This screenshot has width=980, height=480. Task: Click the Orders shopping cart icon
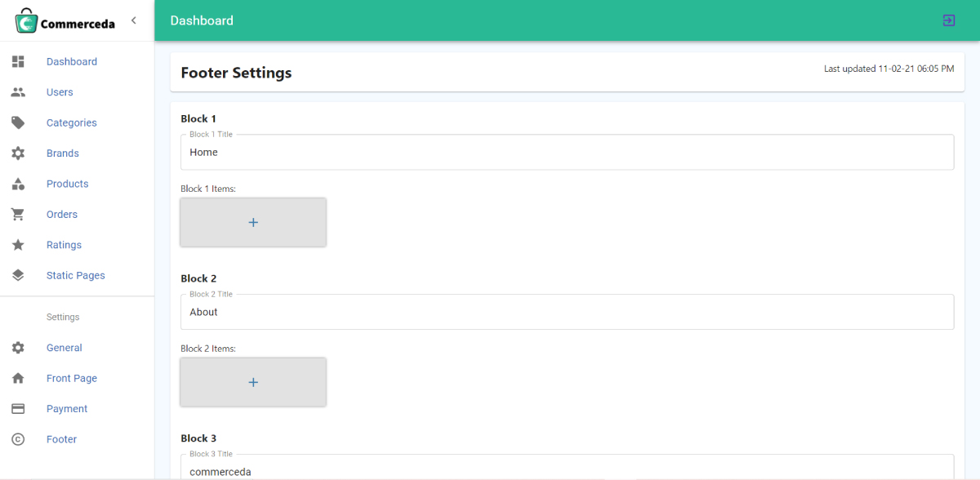point(17,215)
